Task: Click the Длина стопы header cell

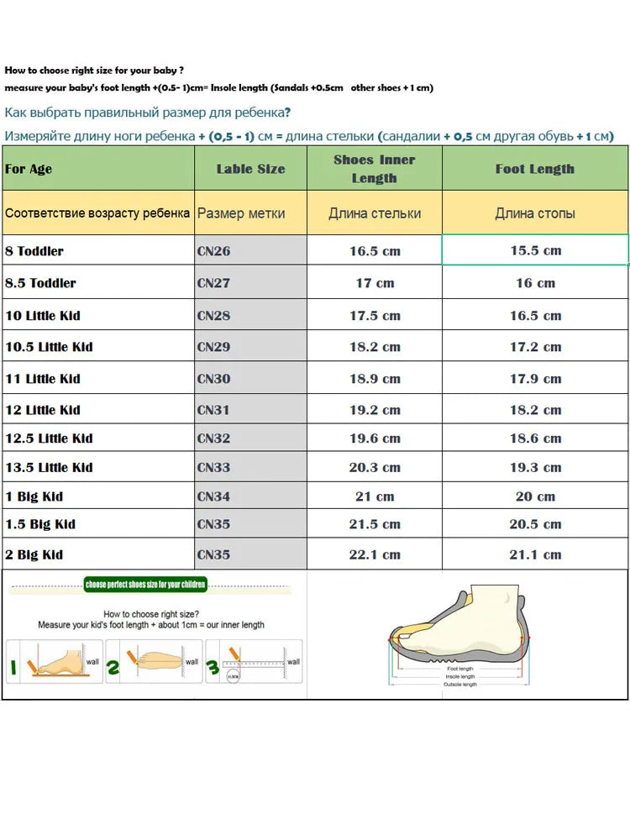Action: pyautogui.click(x=535, y=213)
